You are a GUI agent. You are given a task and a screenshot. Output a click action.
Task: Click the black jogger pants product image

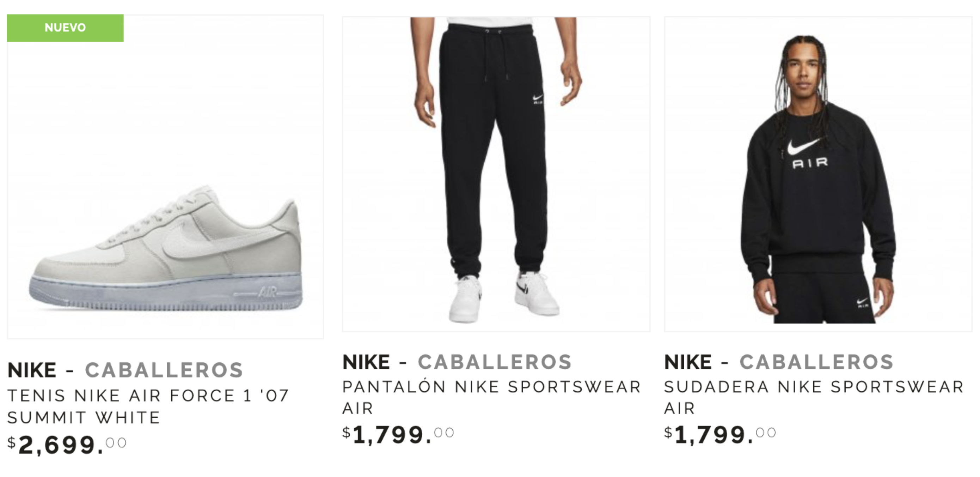tap(496, 174)
